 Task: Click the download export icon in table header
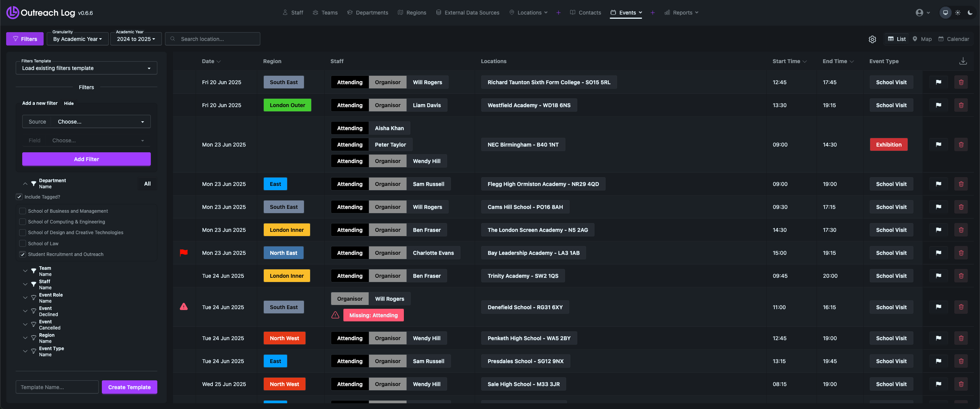(963, 61)
